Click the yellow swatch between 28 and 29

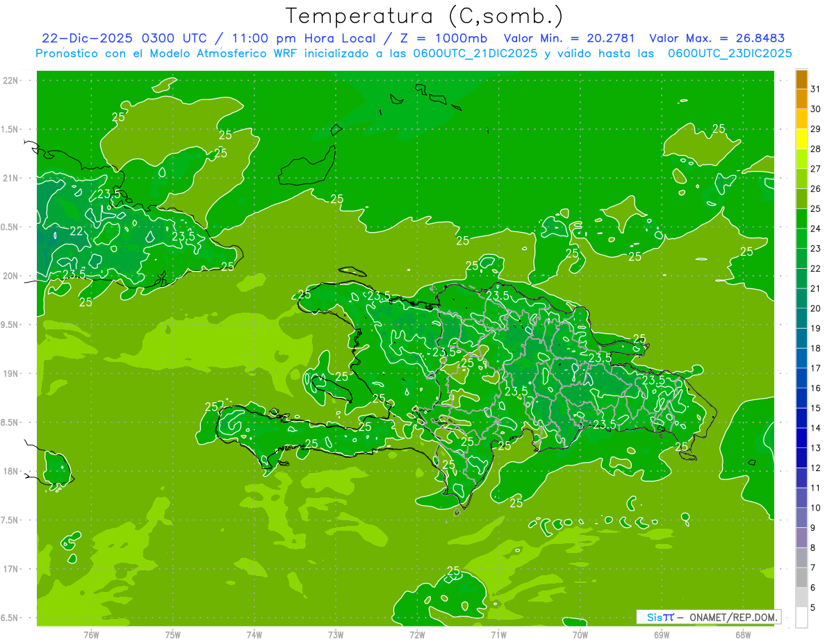(801, 139)
